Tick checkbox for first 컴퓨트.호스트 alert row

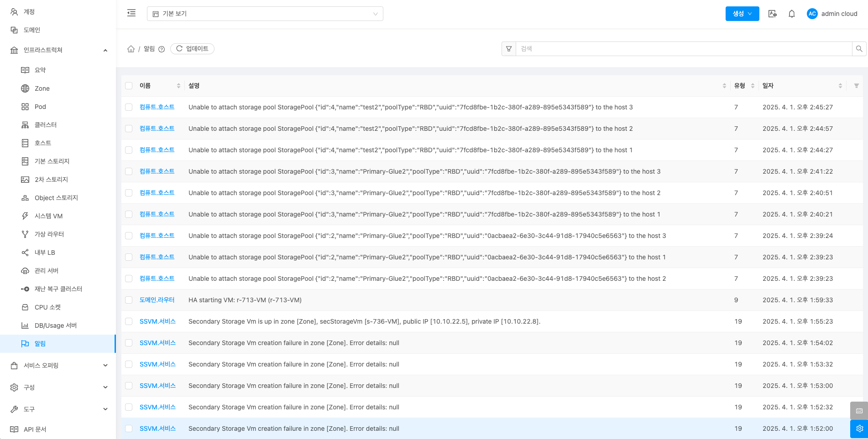(x=129, y=107)
